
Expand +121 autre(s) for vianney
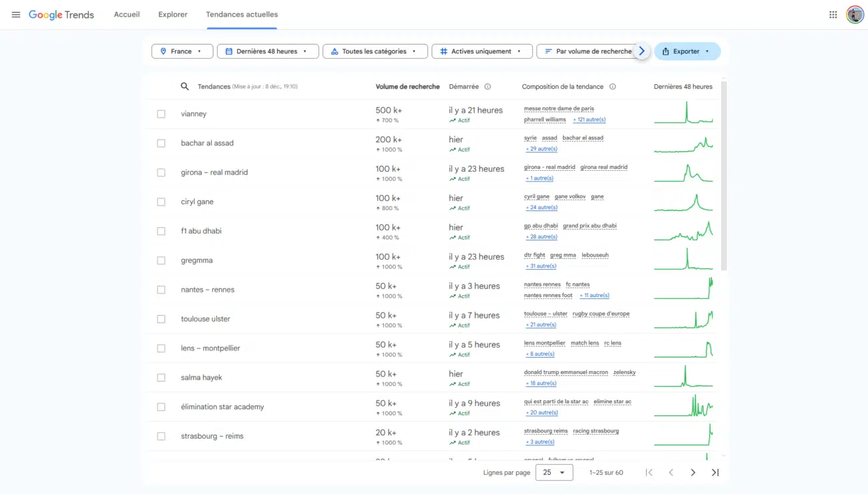(x=589, y=119)
